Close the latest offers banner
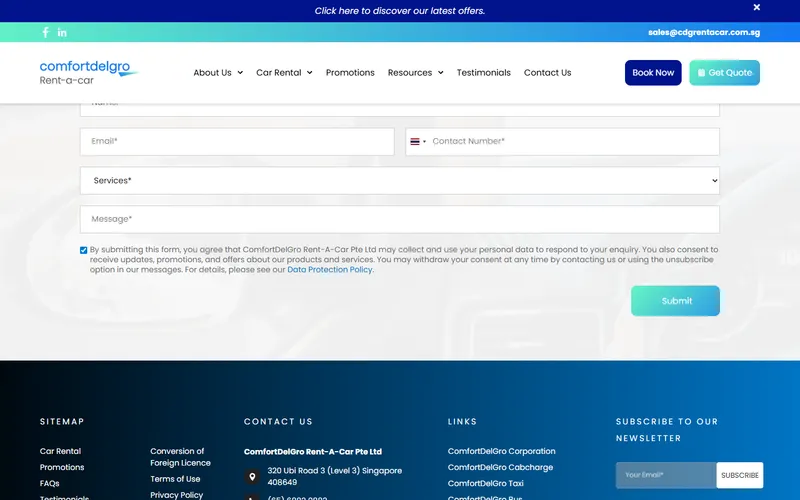Screen dimensions: 800x500 coord(757,7)
